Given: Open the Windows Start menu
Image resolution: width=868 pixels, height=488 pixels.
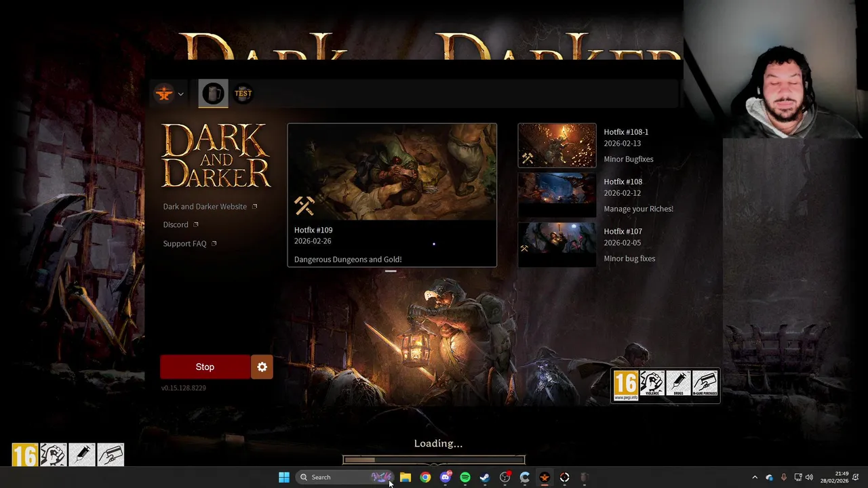Looking at the screenshot, I should click(x=284, y=477).
